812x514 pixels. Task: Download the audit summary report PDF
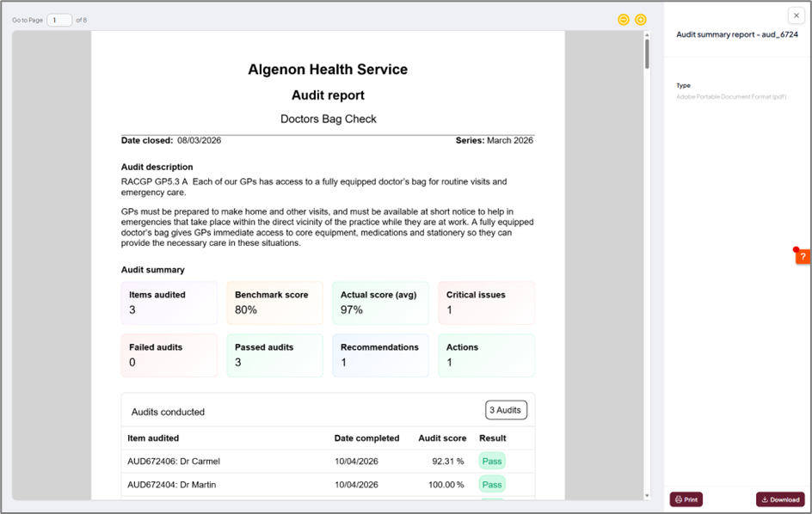pos(780,499)
